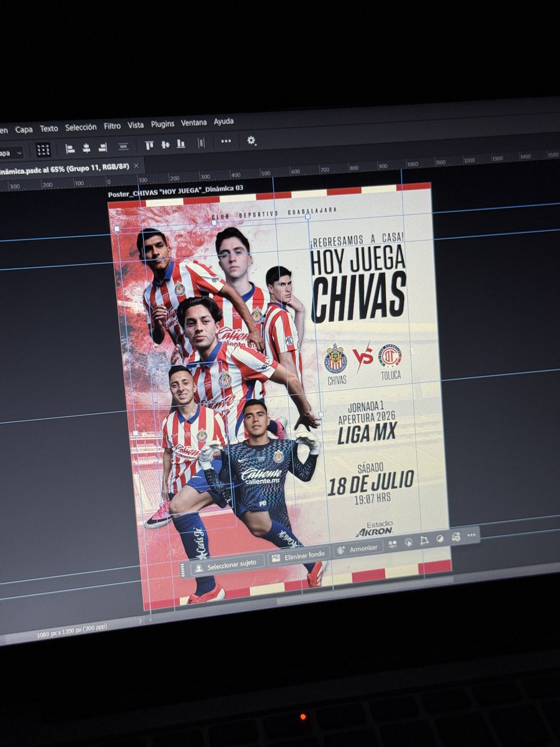The height and width of the screenshot is (747, 560).
Task: Click the Toluca club crest on poster
Action: point(390,356)
